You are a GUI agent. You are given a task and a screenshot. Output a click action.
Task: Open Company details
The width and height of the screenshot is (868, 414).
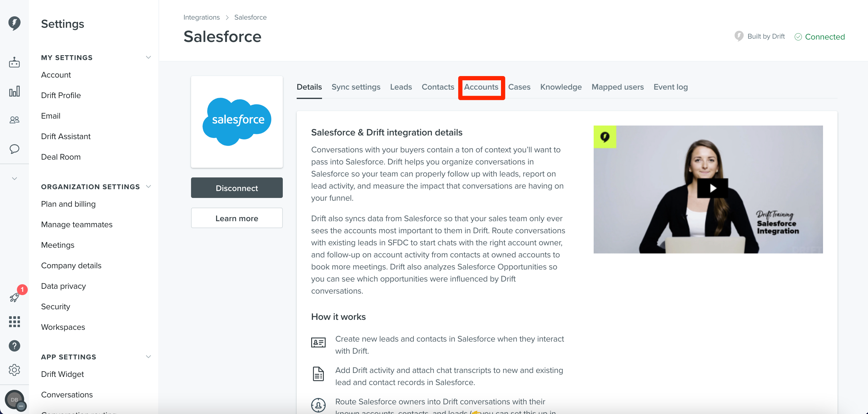71,266
